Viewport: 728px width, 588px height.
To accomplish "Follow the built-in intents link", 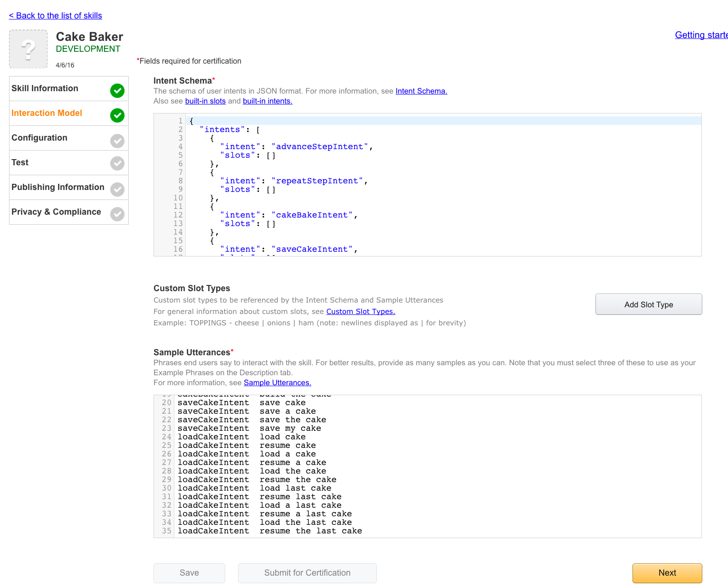I will (268, 101).
